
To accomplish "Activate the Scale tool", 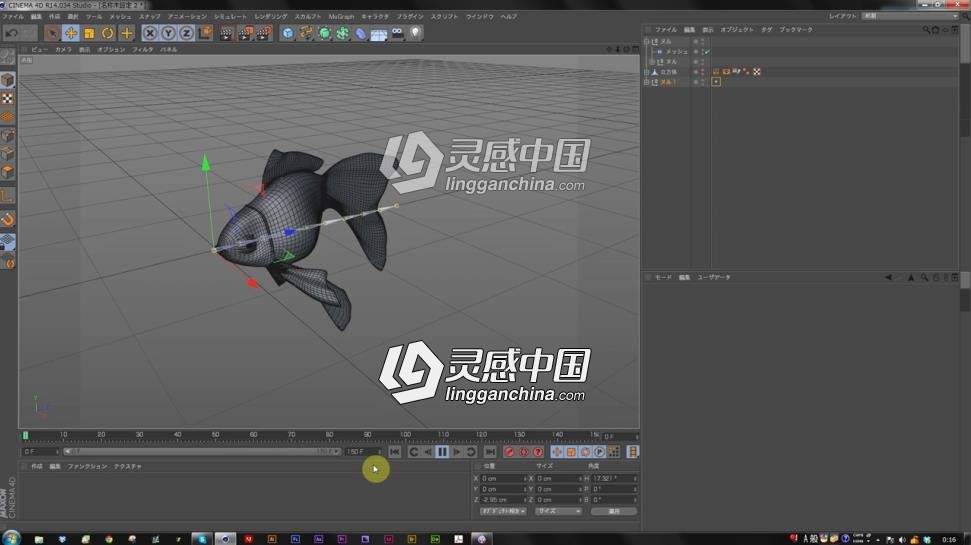I will coord(89,33).
